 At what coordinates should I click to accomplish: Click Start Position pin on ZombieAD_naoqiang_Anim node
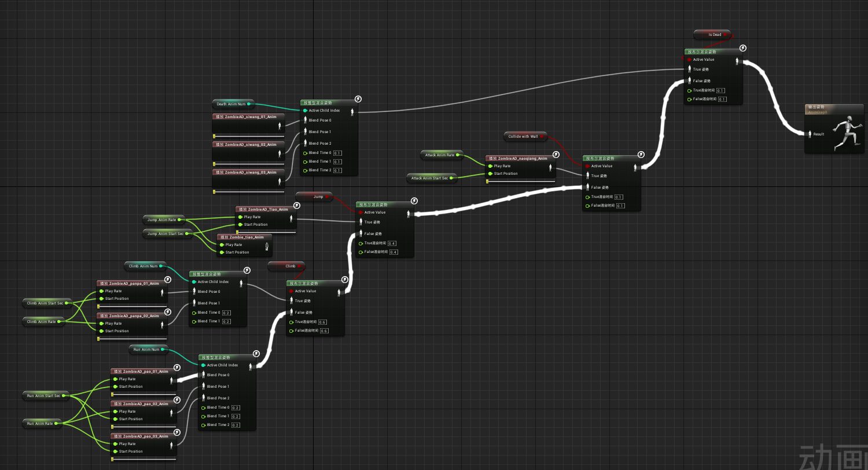coord(490,174)
